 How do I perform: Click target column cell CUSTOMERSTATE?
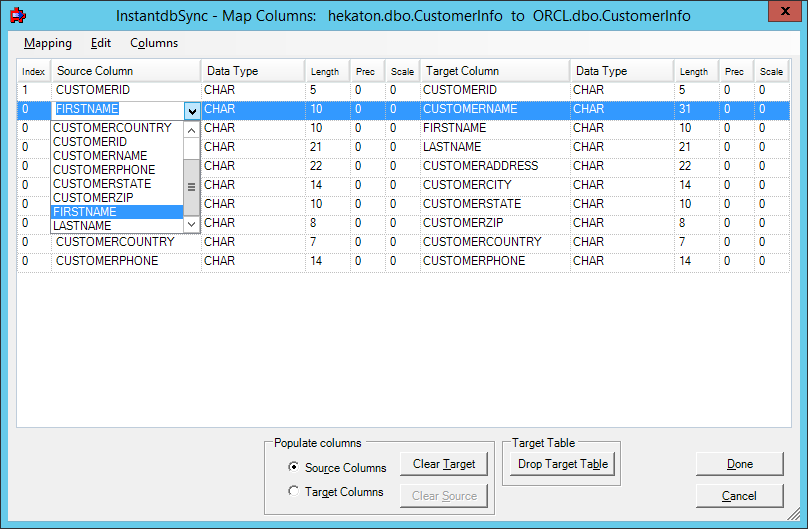tap(495, 204)
